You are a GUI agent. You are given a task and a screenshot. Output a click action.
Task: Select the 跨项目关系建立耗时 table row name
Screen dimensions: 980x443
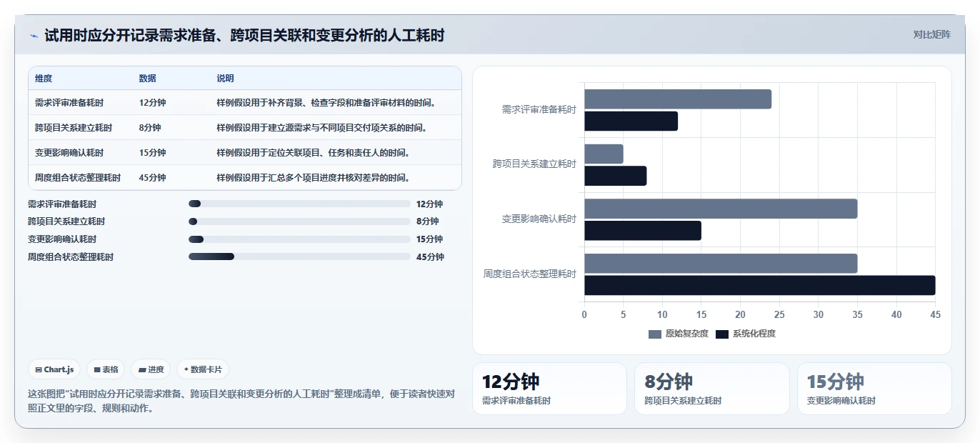[74, 128]
